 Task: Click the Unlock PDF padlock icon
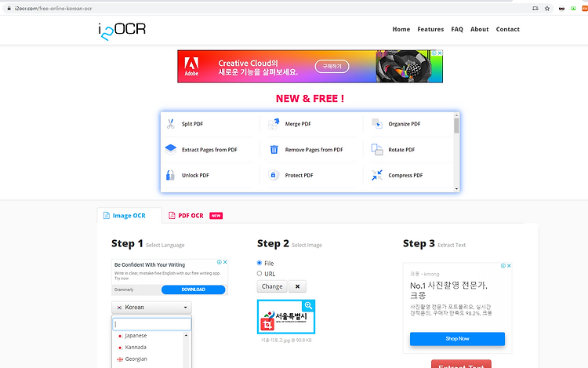click(x=170, y=175)
